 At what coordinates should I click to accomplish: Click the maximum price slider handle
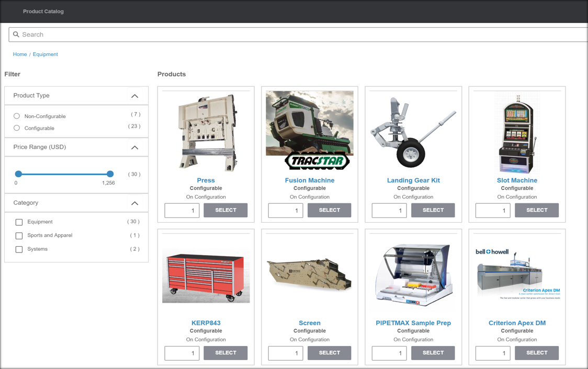click(110, 174)
